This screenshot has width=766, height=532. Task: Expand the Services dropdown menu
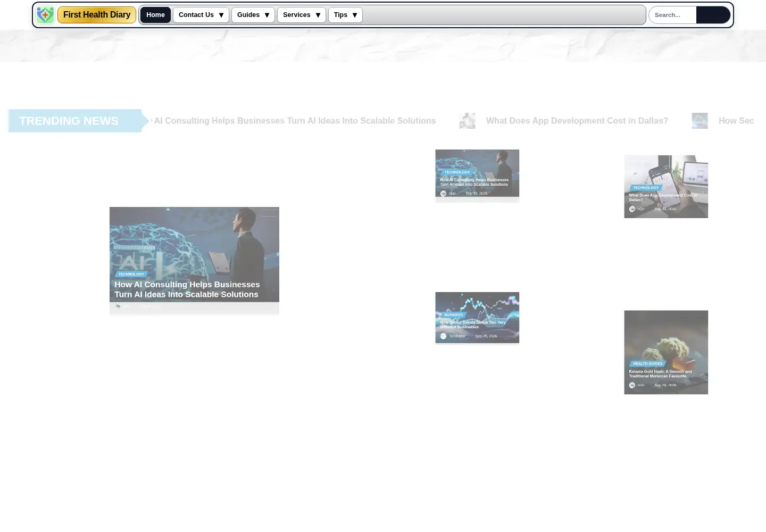tap(302, 15)
